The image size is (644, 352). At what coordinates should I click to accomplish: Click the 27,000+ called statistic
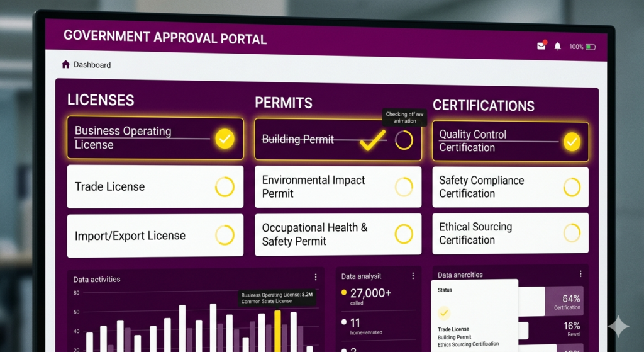click(367, 297)
